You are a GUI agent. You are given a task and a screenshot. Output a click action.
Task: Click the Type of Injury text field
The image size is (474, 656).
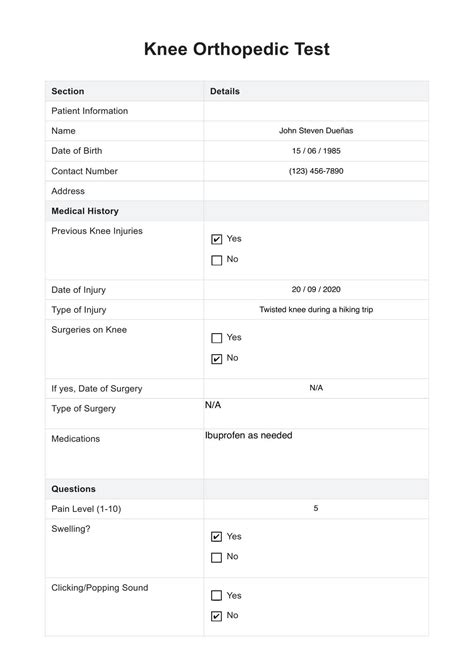[316, 310]
